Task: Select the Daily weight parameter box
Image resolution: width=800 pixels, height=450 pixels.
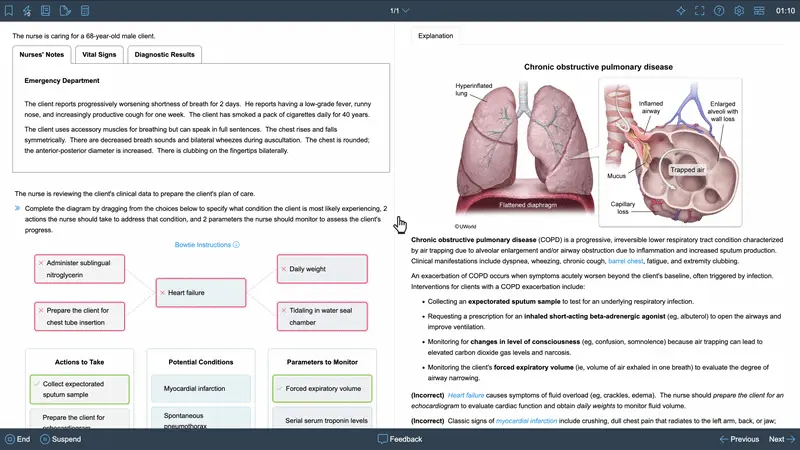Action: 322,269
